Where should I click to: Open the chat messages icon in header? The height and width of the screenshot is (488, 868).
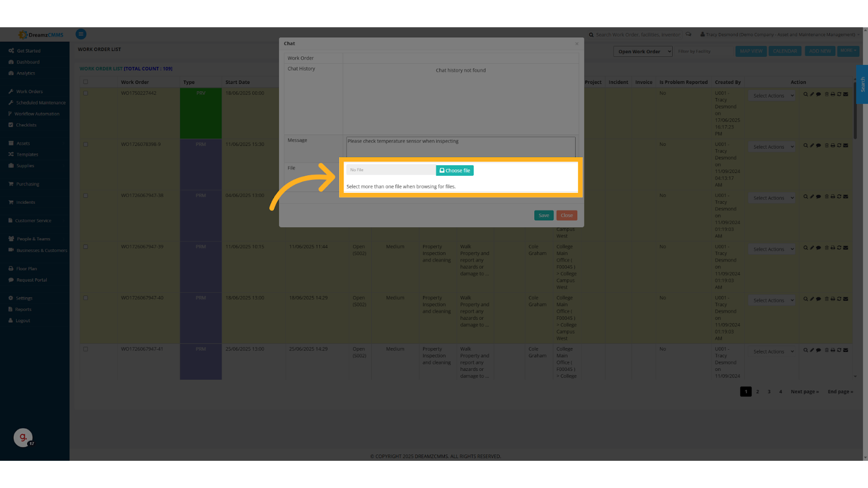pos(688,34)
